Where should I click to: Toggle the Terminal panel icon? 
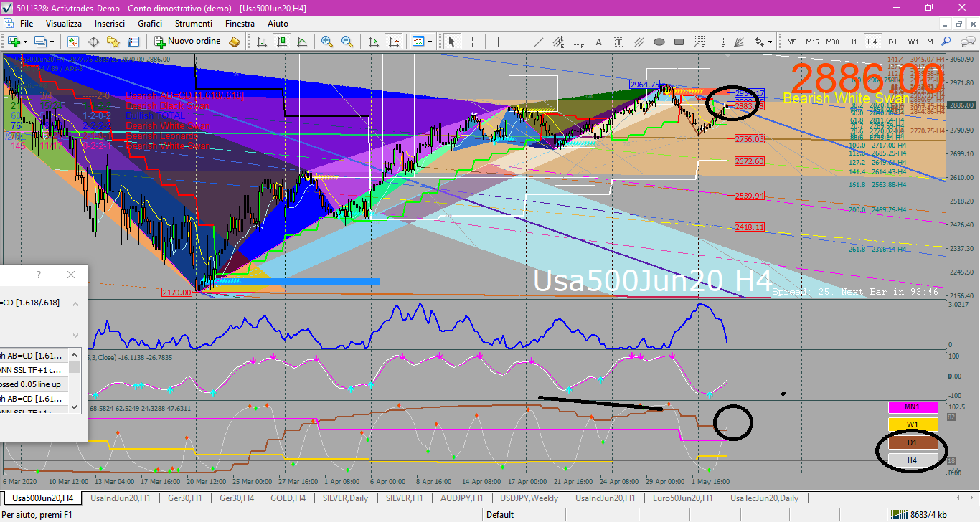pos(133,42)
